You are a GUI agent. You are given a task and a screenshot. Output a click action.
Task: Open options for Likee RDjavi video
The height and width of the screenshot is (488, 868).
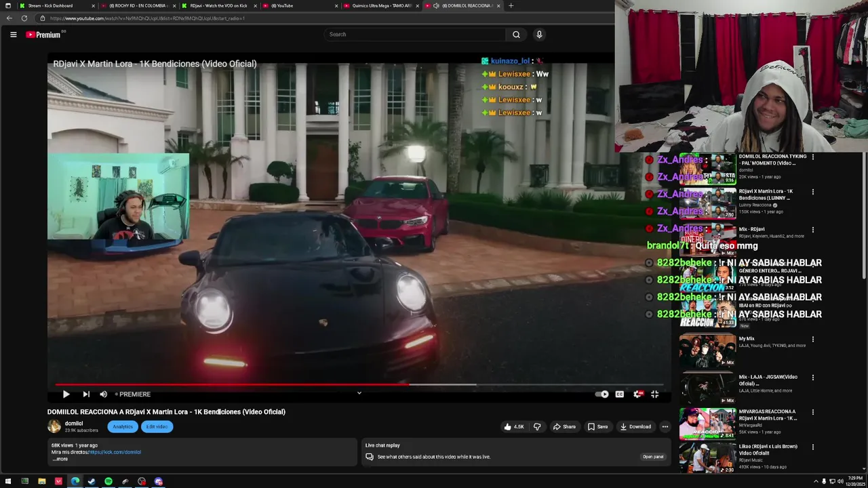pyautogui.click(x=812, y=447)
